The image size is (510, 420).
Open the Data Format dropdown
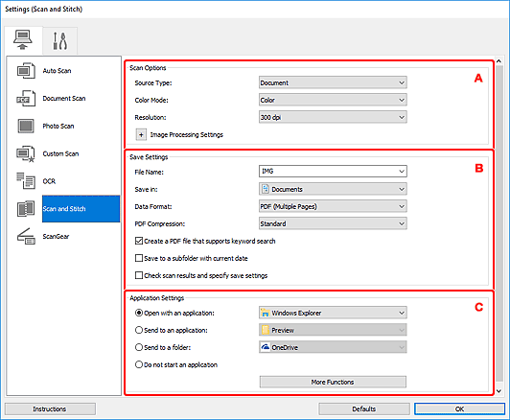click(x=333, y=206)
